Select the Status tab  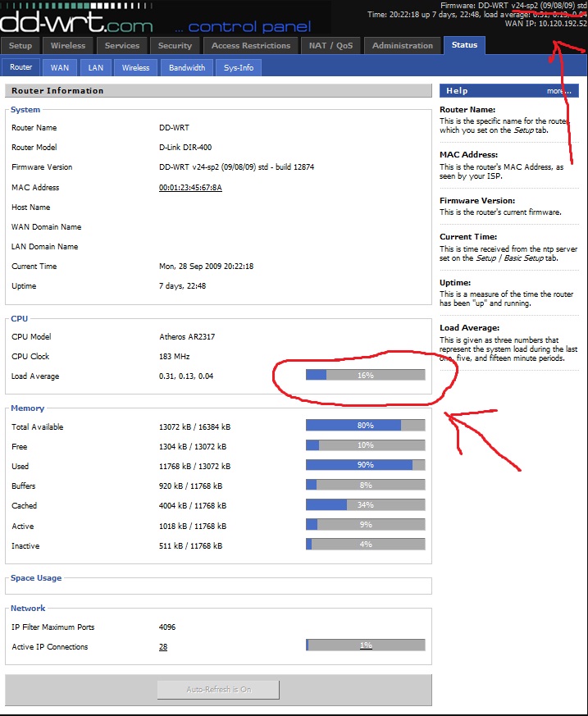point(464,45)
